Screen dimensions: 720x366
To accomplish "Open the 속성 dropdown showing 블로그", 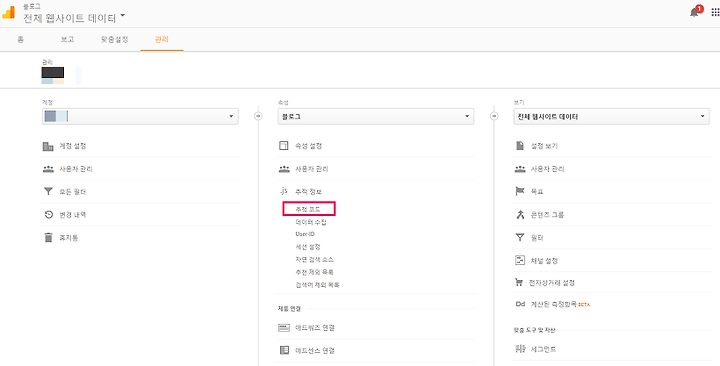I will point(376,117).
